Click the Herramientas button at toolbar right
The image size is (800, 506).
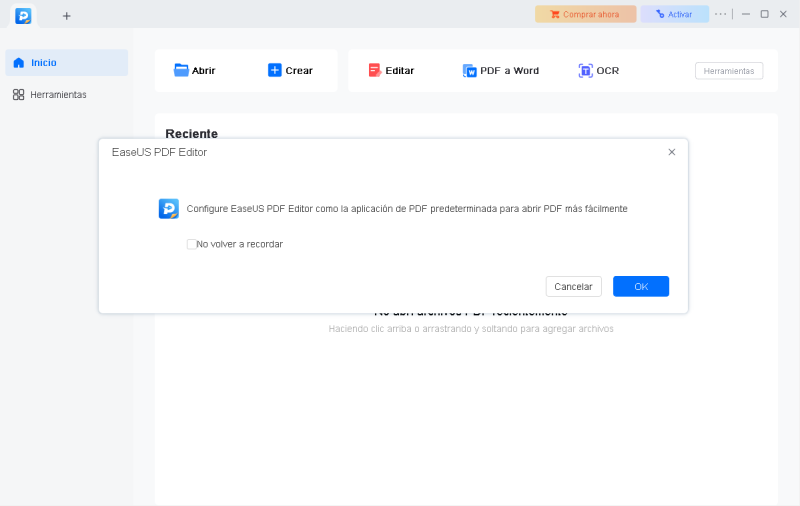(x=729, y=71)
